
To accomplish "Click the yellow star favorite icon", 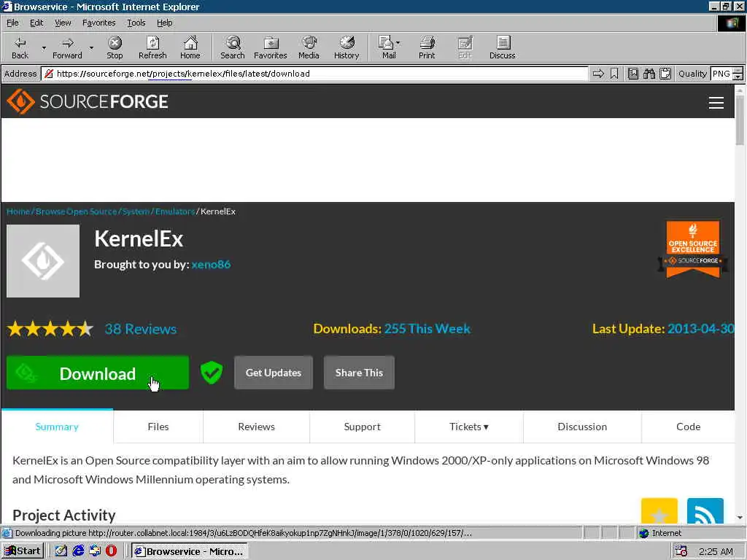I will (x=659, y=511).
